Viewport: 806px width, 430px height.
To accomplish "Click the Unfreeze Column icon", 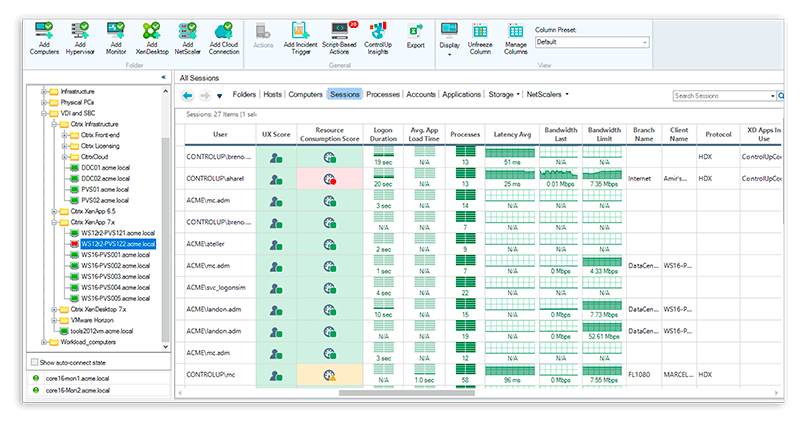I will (480, 31).
